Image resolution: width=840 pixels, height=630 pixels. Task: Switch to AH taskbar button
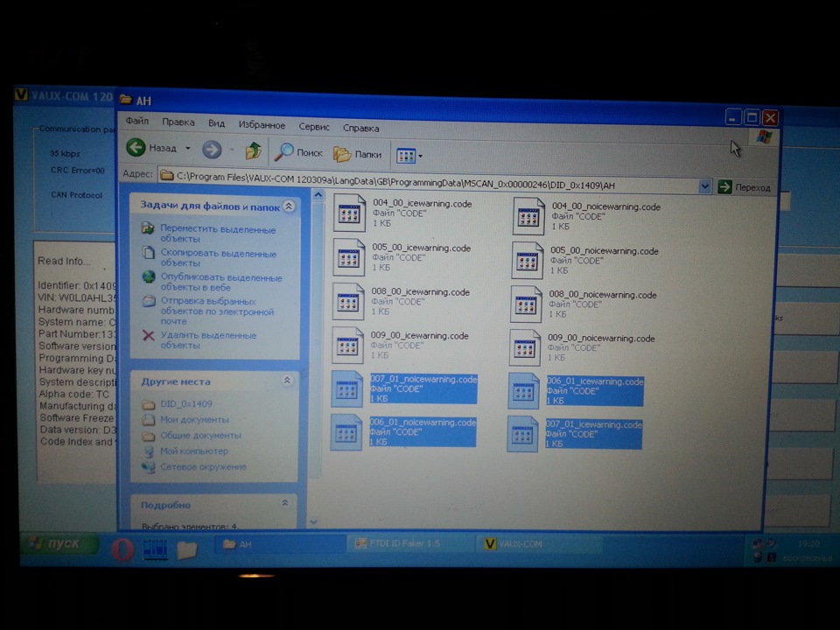(x=278, y=544)
